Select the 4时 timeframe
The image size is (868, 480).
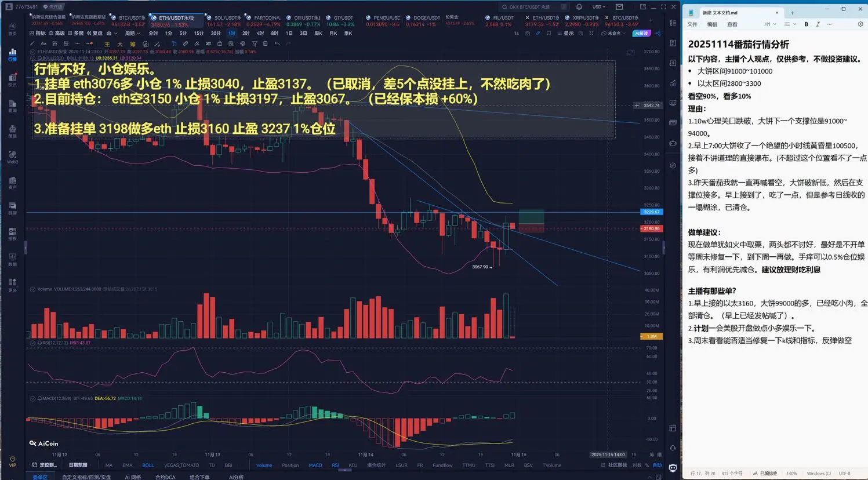pyautogui.click(x=260, y=33)
